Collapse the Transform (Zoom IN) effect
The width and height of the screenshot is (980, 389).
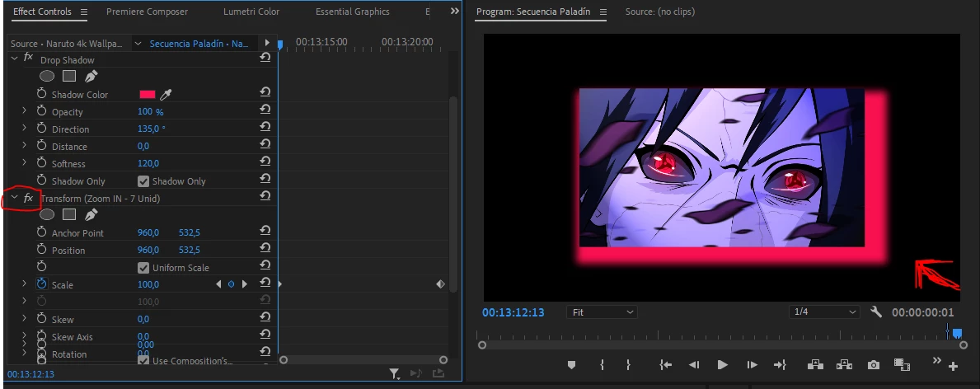pyautogui.click(x=14, y=199)
